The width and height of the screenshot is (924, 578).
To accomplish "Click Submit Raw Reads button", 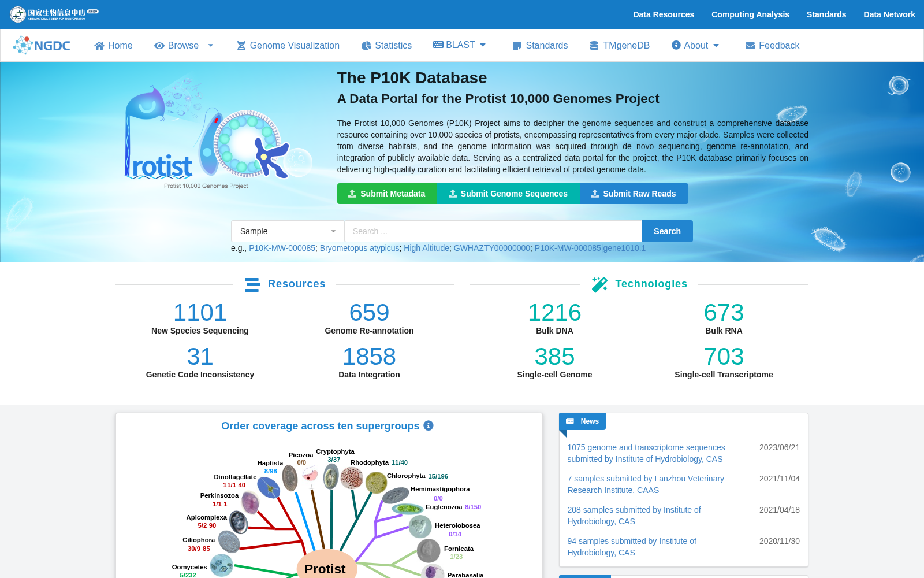I will pos(634,194).
